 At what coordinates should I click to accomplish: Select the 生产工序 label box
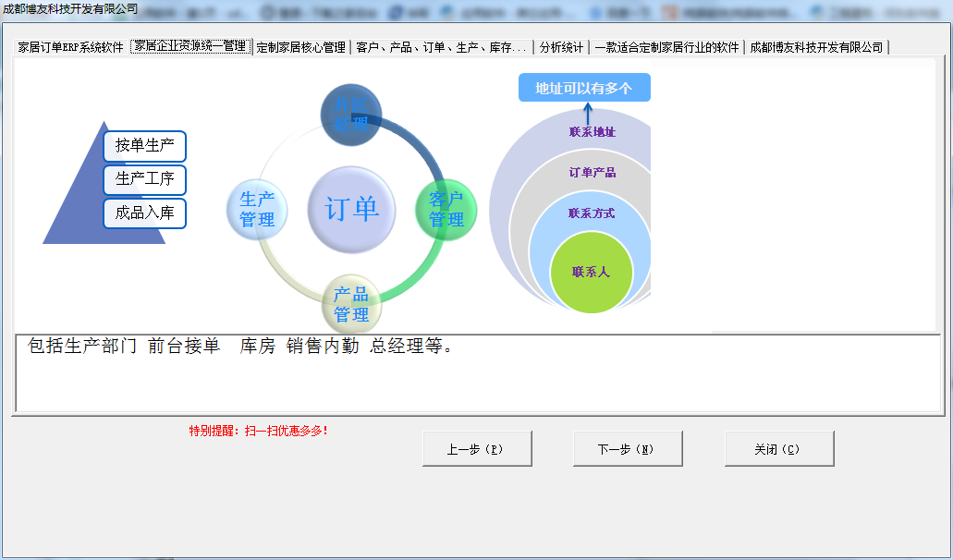point(143,179)
